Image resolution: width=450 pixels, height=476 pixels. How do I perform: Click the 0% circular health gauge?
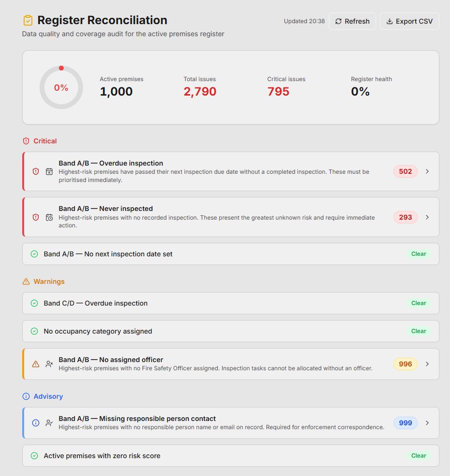coord(61,87)
